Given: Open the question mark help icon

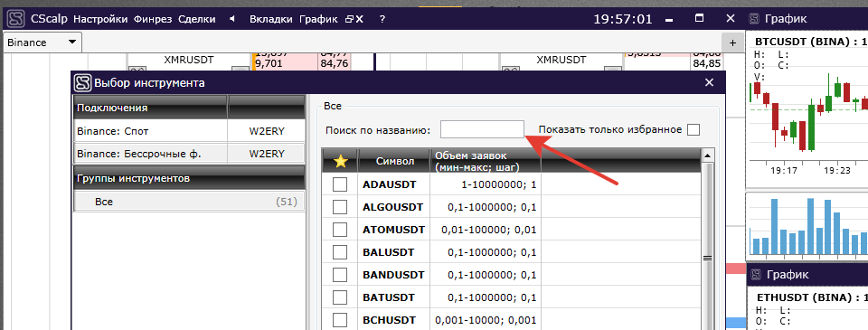Looking at the screenshot, I should 382,19.
